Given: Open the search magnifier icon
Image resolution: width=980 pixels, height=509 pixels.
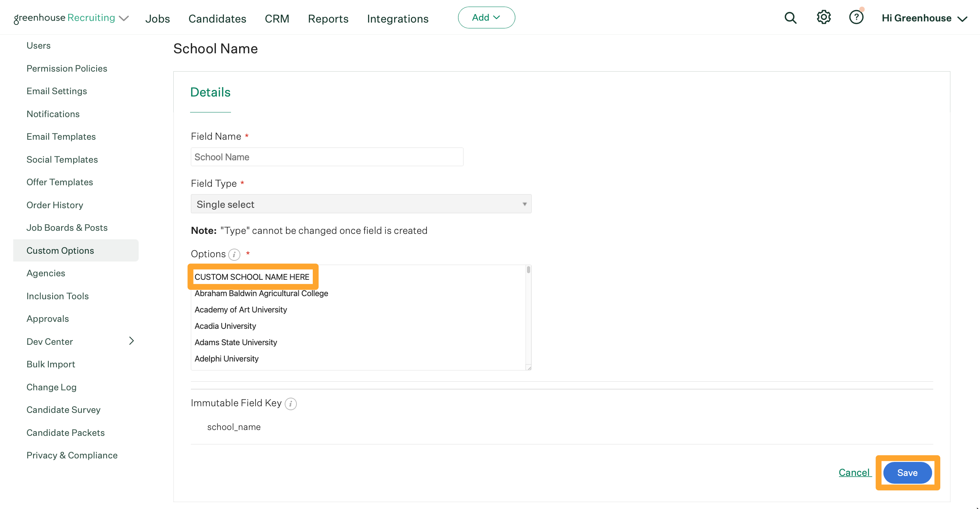Looking at the screenshot, I should tap(790, 18).
